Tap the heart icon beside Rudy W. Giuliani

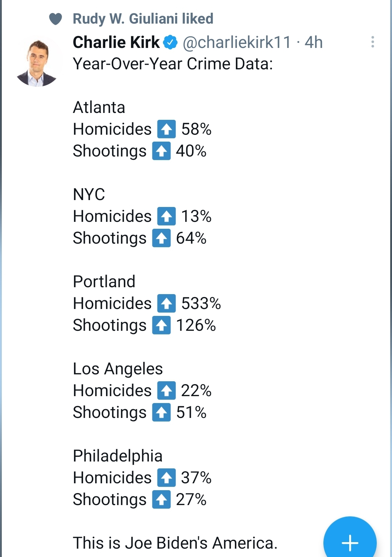[x=56, y=19]
